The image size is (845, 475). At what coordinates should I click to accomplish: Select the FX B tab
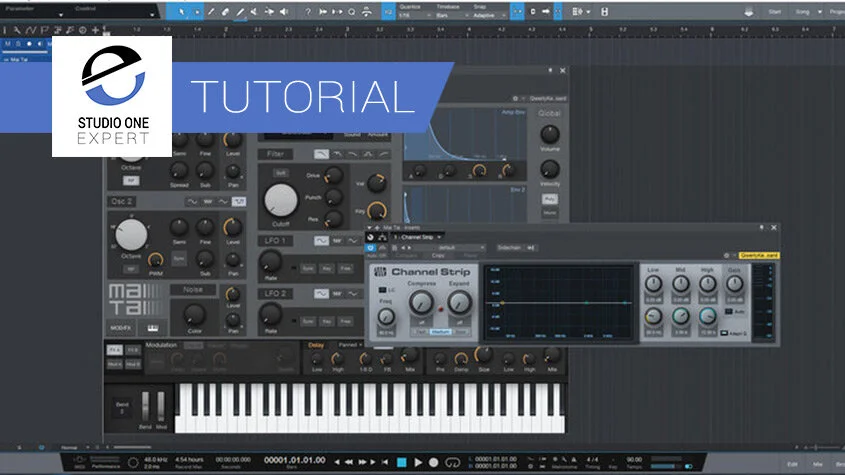133,350
